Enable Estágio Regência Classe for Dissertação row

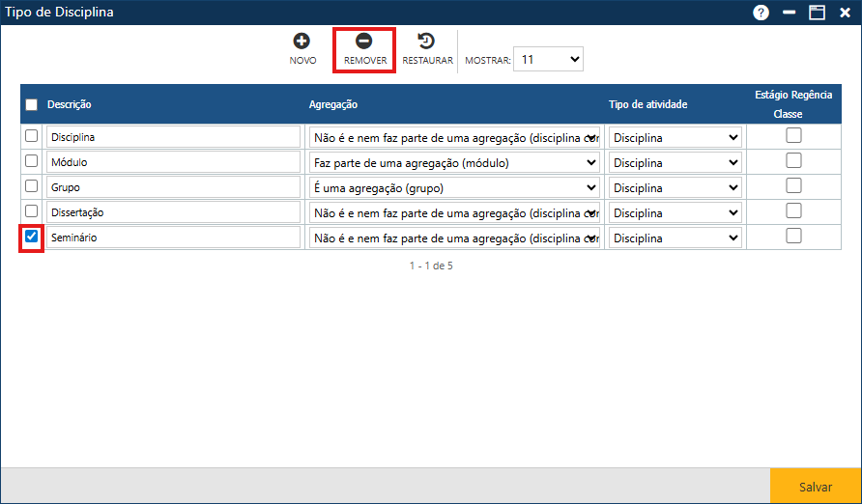[x=793, y=210]
